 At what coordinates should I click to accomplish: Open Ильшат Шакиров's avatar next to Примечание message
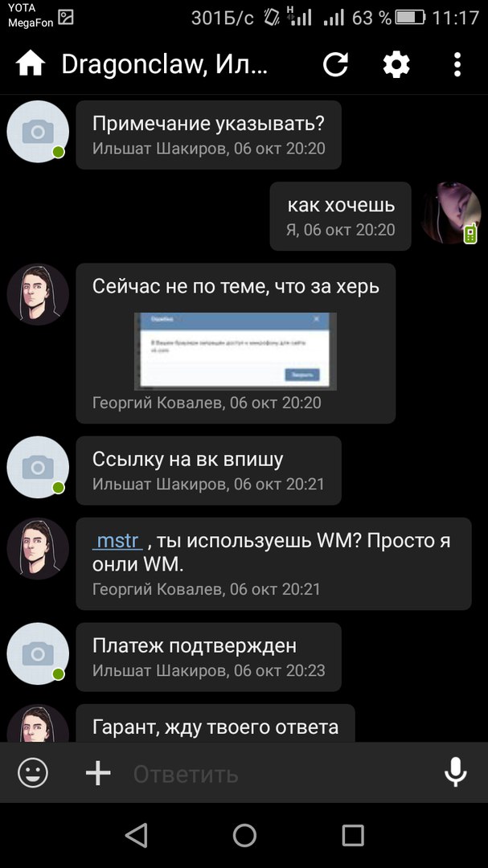38,132
